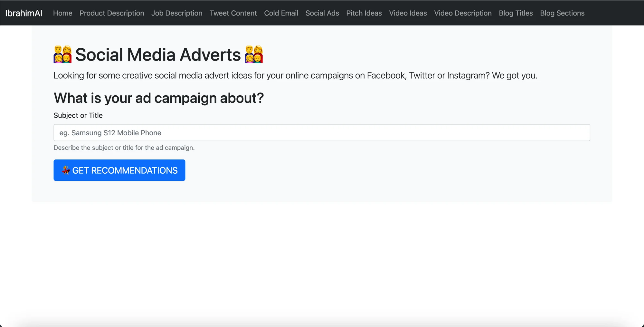644x327 pixels.
Task: Open Job Description in navbar
Action: tap(177, 13)
